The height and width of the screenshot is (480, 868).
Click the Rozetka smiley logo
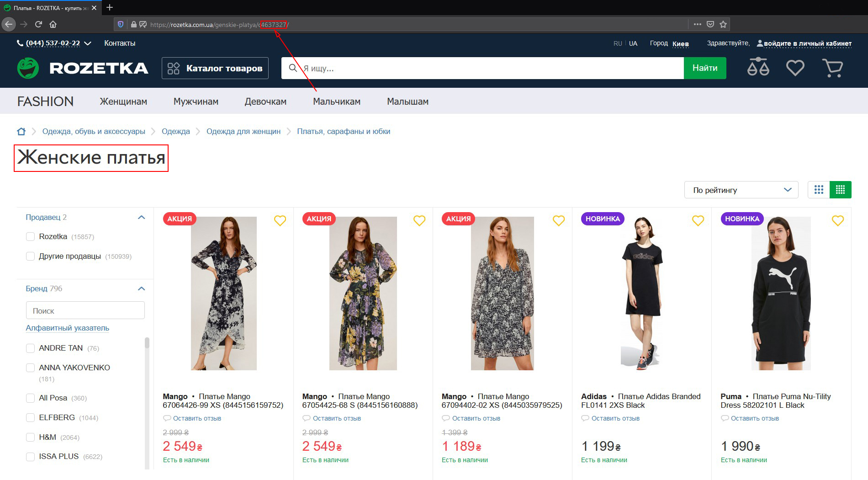click(x=28, y=68)
